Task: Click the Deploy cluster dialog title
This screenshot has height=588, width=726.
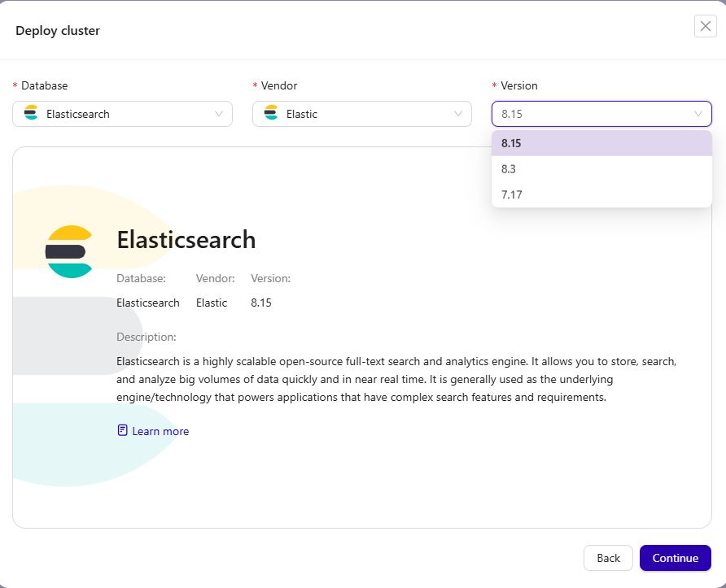Action: pos(57,30)
